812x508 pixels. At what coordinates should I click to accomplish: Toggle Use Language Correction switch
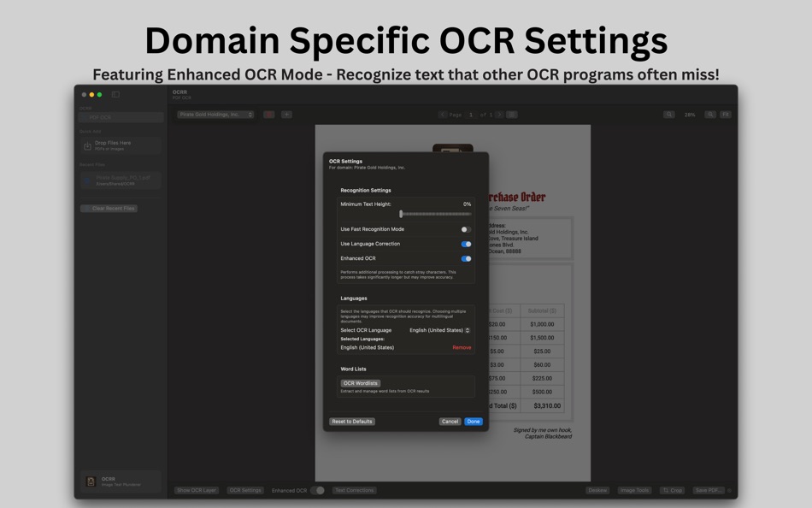coord(466,244)
